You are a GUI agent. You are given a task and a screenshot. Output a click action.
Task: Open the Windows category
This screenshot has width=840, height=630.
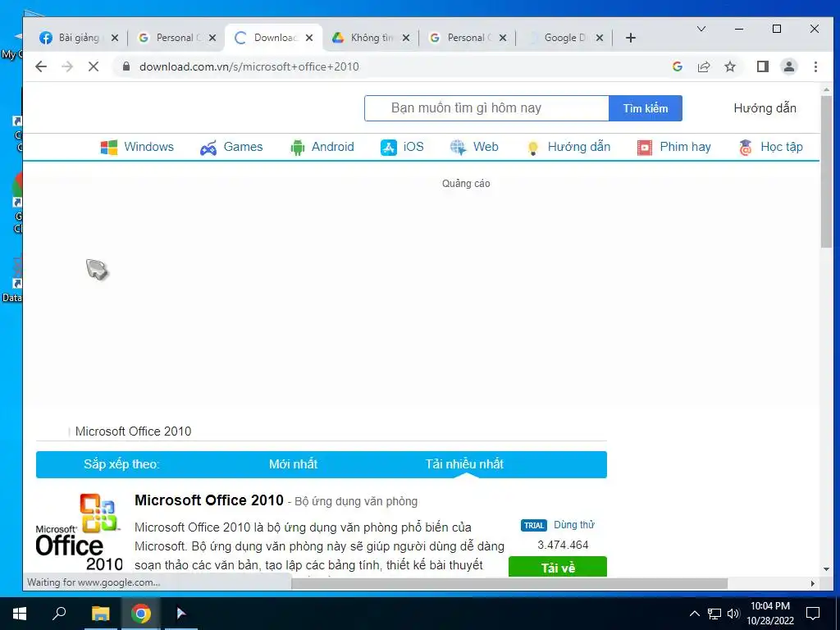(x=137, y=147)
